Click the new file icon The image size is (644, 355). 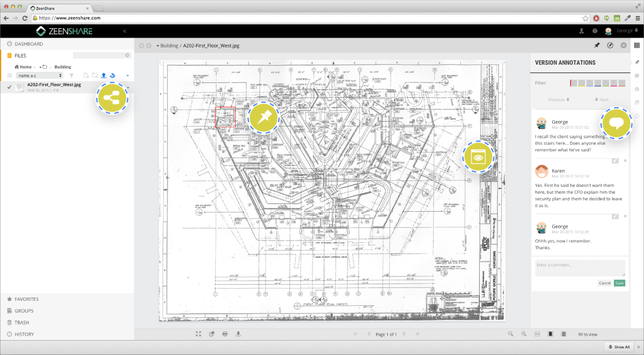(86, 76)
